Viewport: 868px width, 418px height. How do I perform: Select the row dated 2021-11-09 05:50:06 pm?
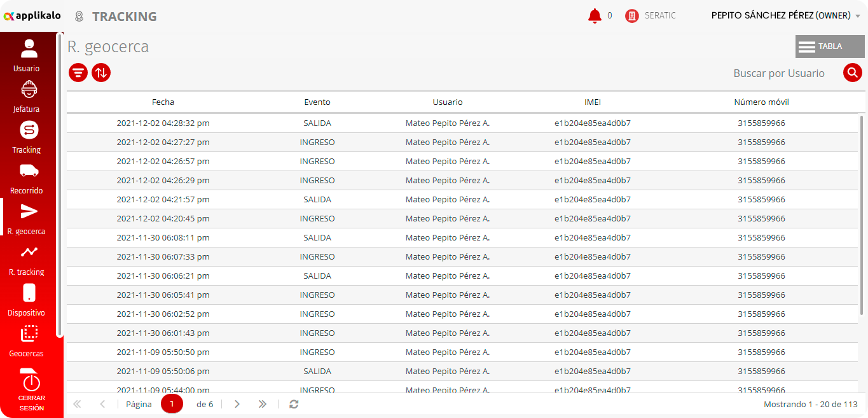(x=462, y=372)
